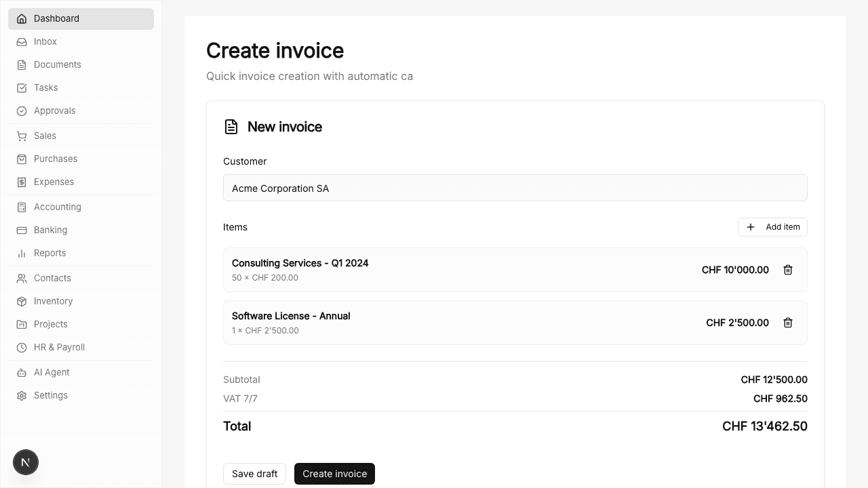Viewport: 868px width, 488px height.
Task: Remove the Software License item via trash icon
Action: point(788,323)
